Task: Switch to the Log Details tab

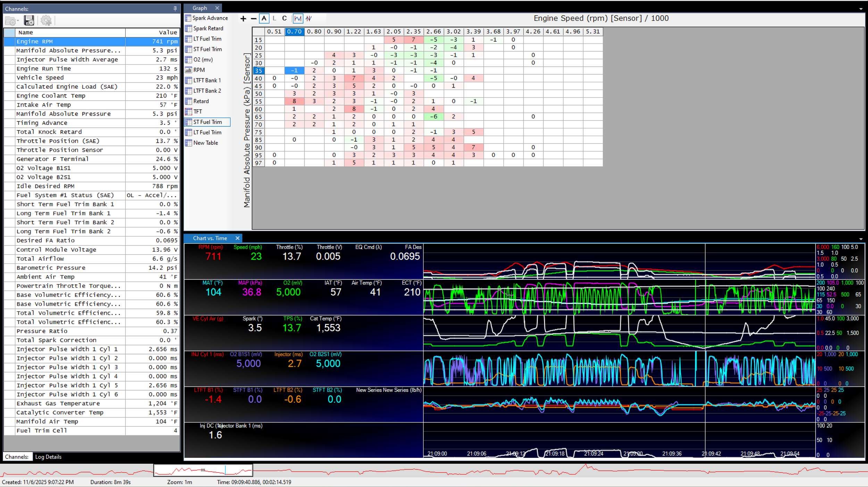Action: (48, 457)
